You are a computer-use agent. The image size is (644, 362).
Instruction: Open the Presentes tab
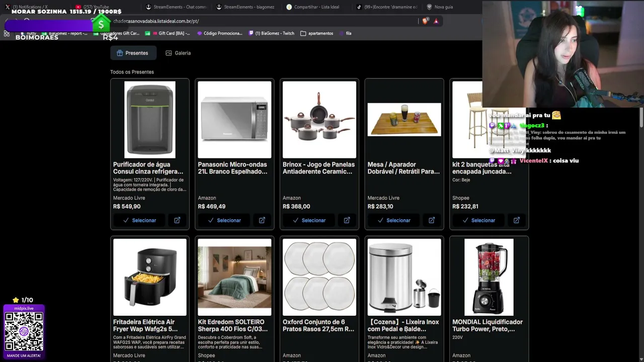tap(133, 53)
